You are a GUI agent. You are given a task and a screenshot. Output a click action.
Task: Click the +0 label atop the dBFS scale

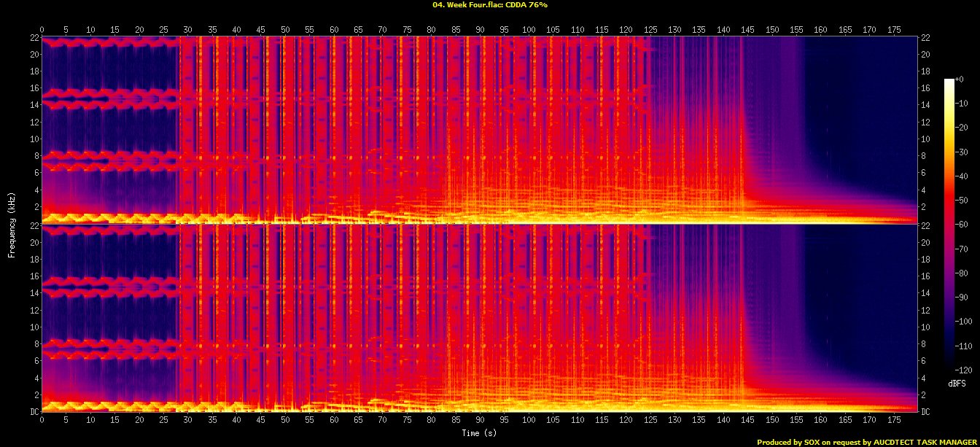[x=958, y=79]
